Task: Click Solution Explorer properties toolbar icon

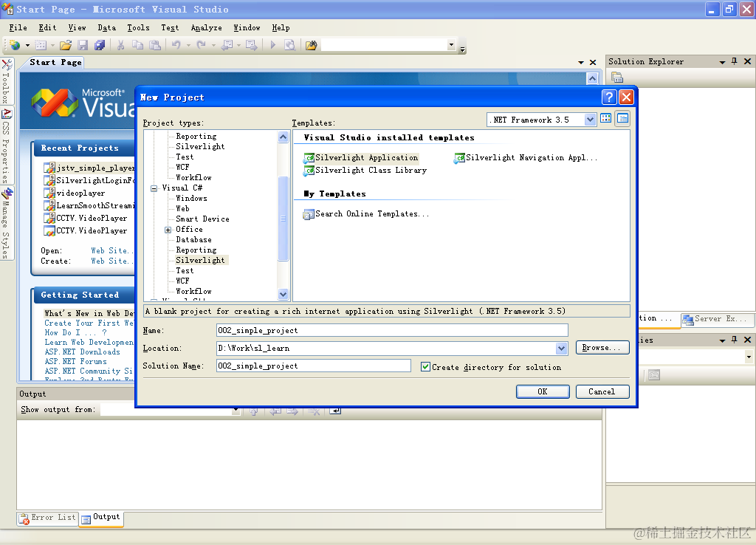Action: pos(616,77)
